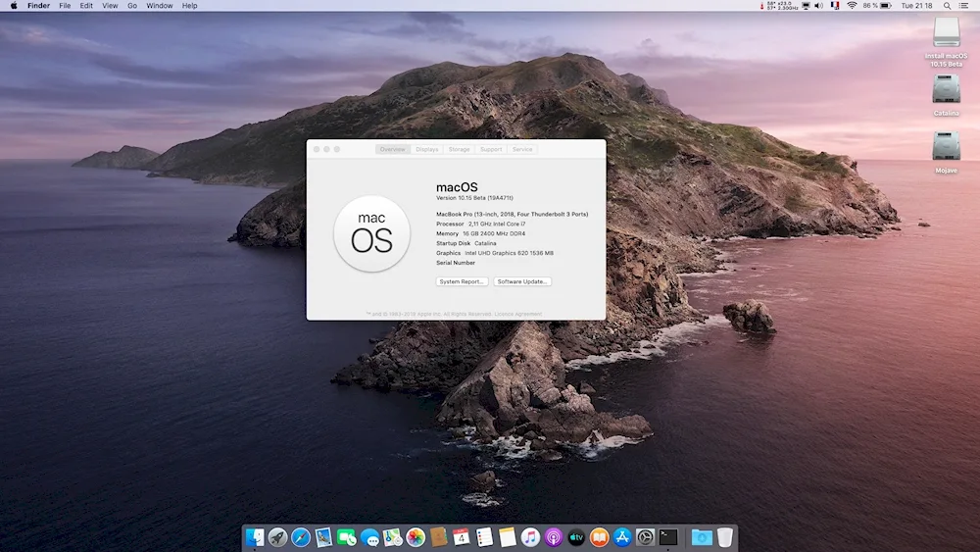This screenshot has width=980, height=552.
Task: Open French flag input source menu
Action: pos(835,6)
